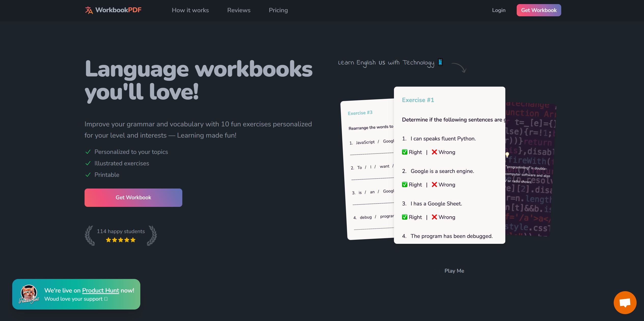Click the laurel wreath beside happy students

pos(89,235)
